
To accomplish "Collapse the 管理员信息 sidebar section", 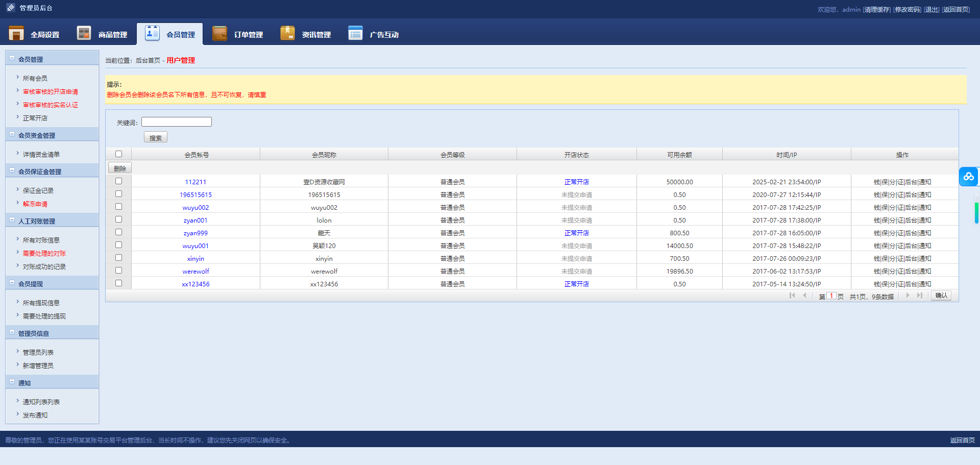I will 12,332.
